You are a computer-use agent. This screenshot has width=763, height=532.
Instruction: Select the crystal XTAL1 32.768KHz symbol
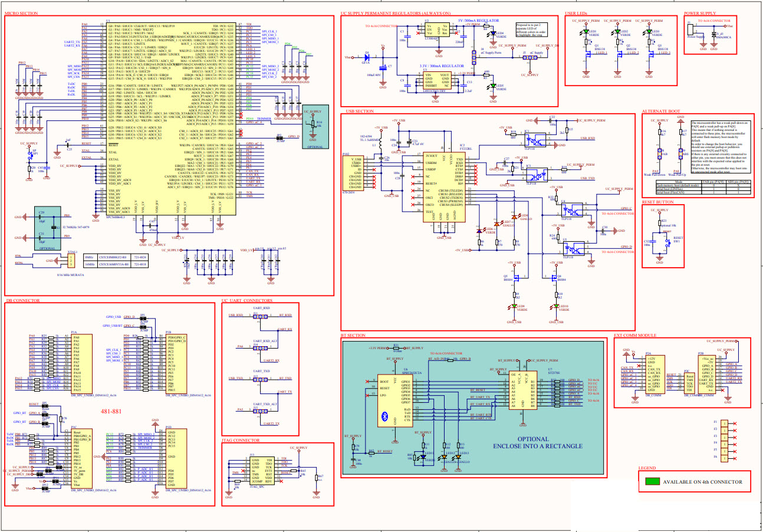click(54, 228)
